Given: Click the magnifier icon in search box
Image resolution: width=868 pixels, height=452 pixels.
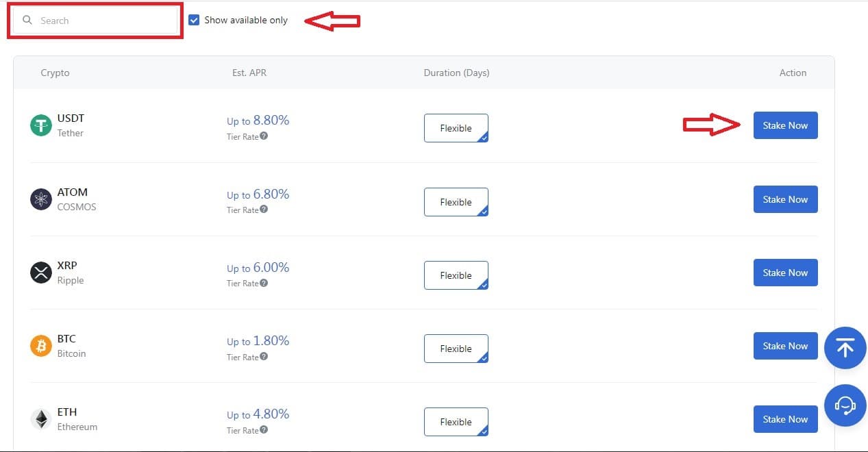Looking at the screenshot, I should tap(27, 20).
